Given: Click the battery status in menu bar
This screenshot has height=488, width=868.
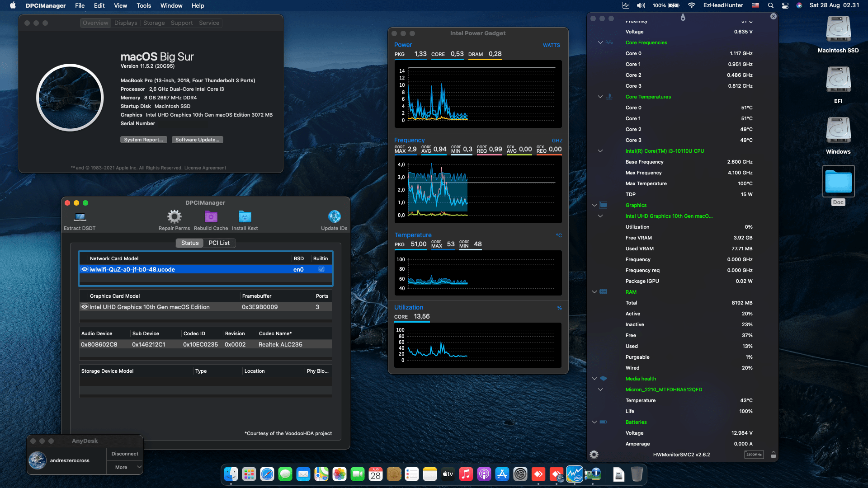Looking at the screenshot, I should 666,5.
